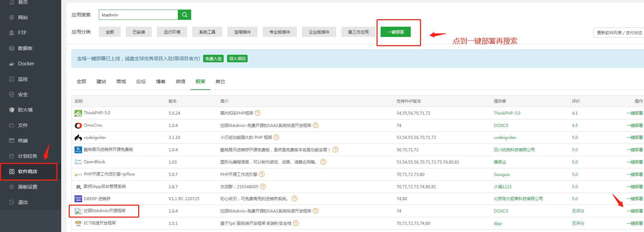Open the 安全 shield icon in sidebar
This screenshot has width=644, height=232.
[12, 94]
